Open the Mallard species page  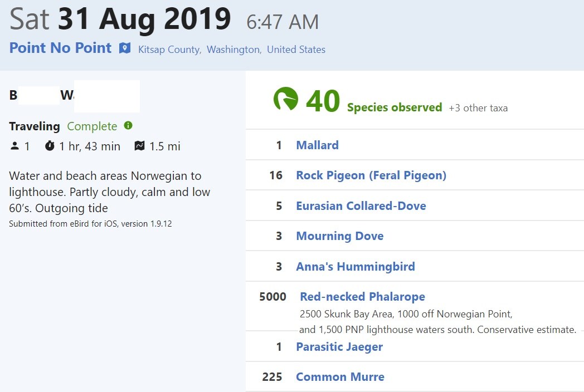click(317, 145)
